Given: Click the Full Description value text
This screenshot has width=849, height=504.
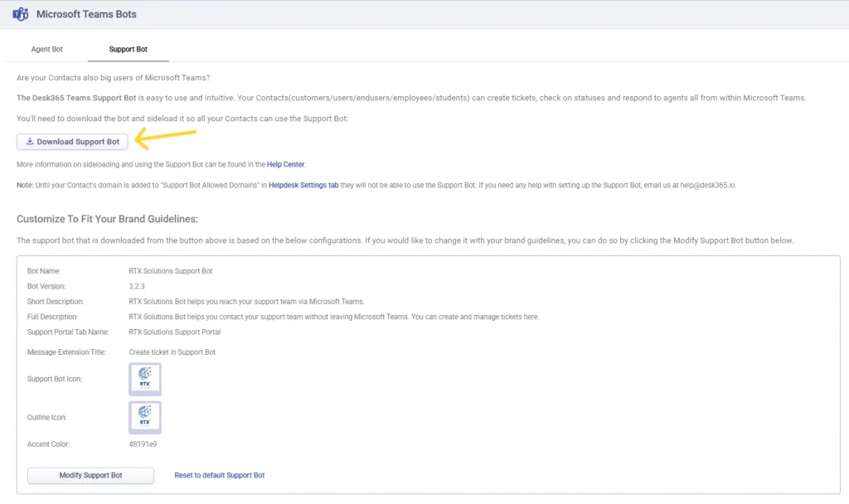Looking at the screenshot, I should [x=333, y=317].
